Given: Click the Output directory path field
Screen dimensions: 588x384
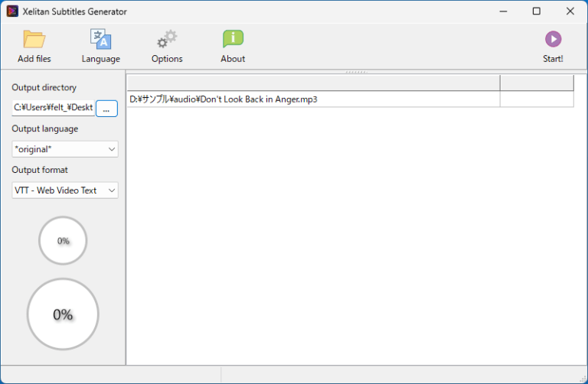Looking at the screenshot, I should (54, 108).
